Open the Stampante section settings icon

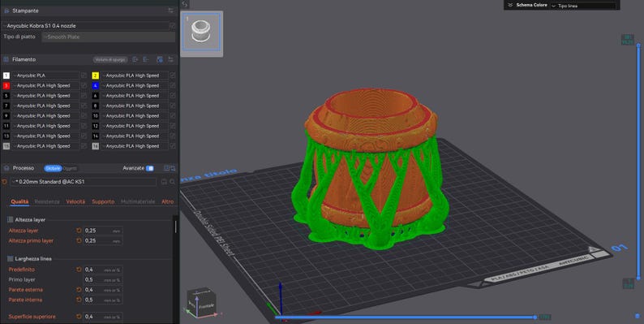tap(171, 11)
